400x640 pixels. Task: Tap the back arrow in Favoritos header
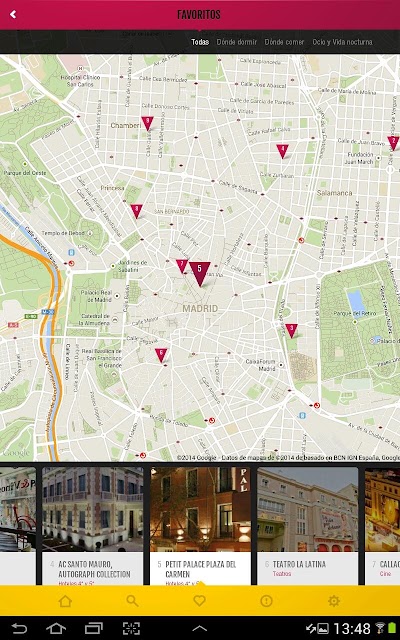(x=13, y=15)
